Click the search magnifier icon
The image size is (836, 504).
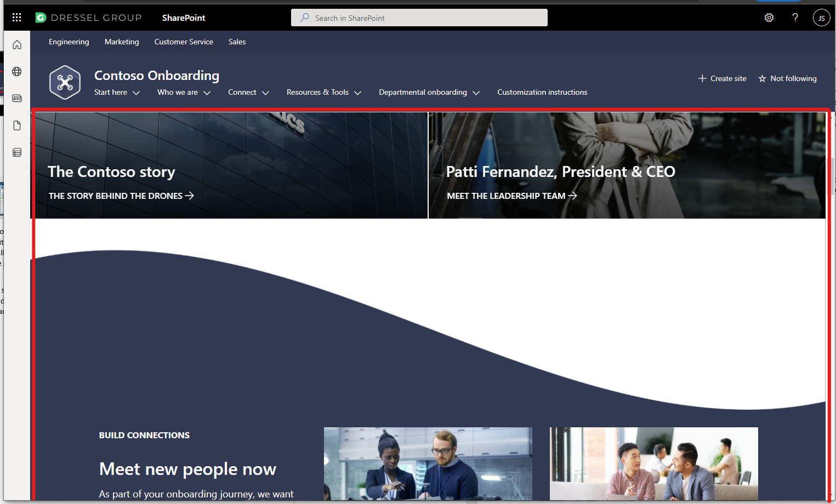[304, 18]
